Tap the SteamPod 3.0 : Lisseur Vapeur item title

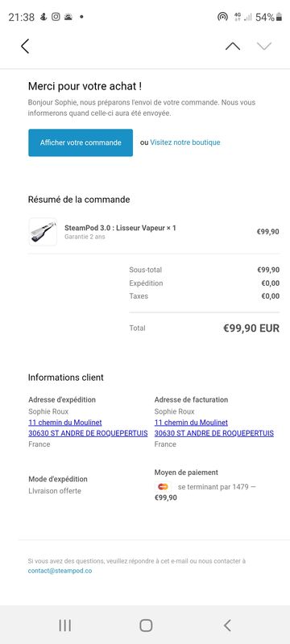(x=120, y=228)
